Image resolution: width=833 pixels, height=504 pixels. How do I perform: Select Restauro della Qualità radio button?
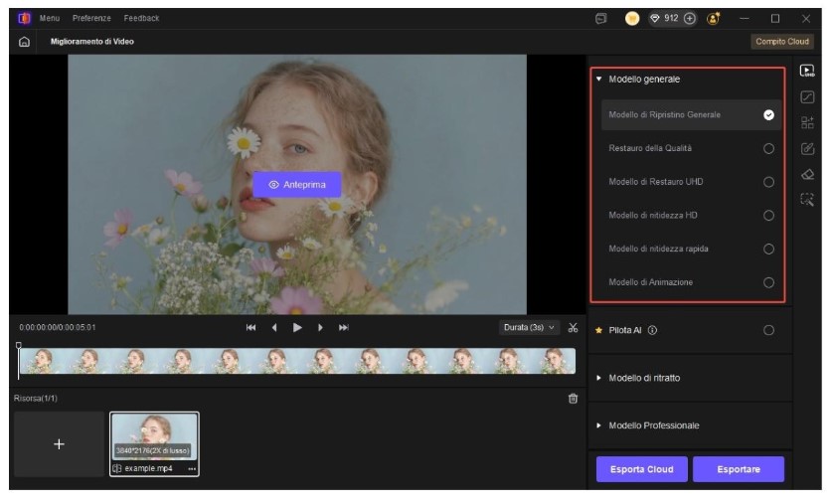click(x=768, y=149)
